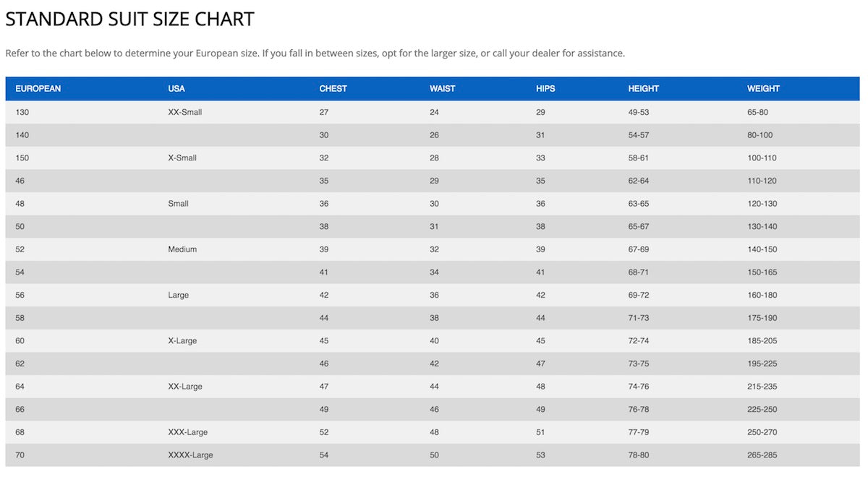Click the XX-Small USA size cell
Viewport: 868px width, 482px height.
tap(185, 113)
